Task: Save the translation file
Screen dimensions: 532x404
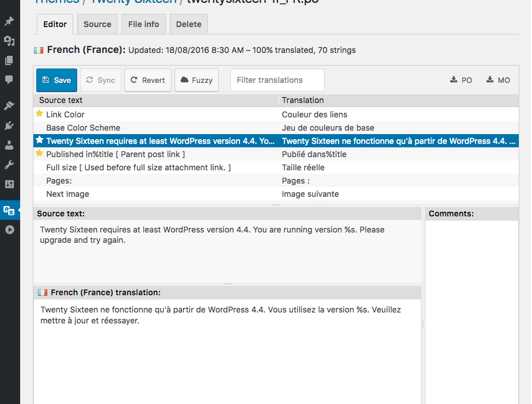Action: pyautogui.click(x=56, y=80)
